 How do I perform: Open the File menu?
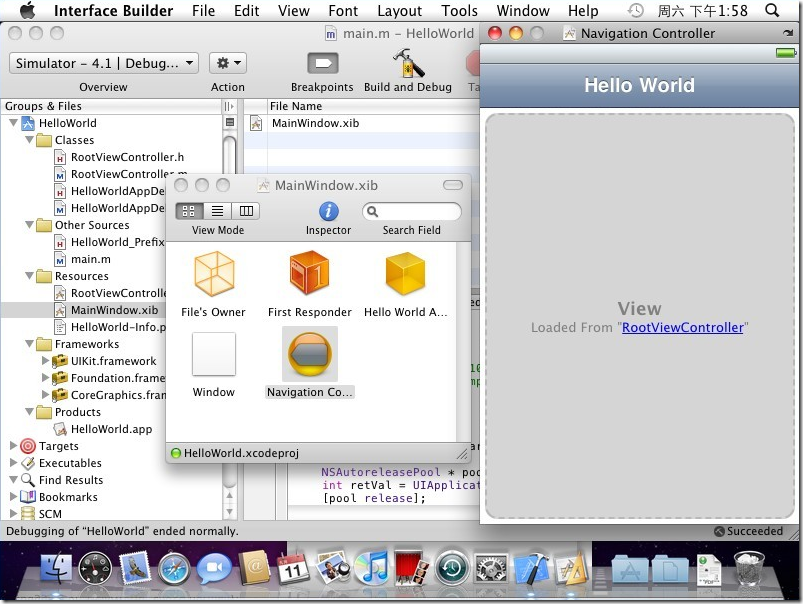pyautogui.click(x=203, y=10)
